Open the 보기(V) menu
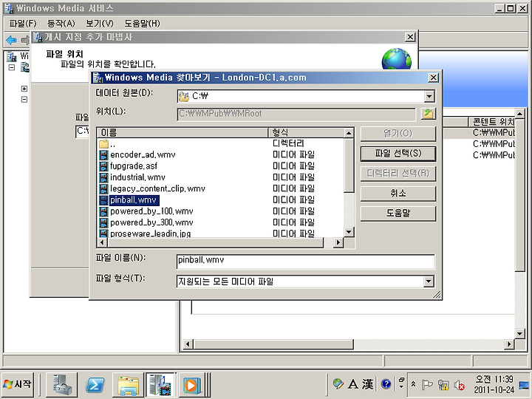This screenshot has height=399, width=532. 100,24
